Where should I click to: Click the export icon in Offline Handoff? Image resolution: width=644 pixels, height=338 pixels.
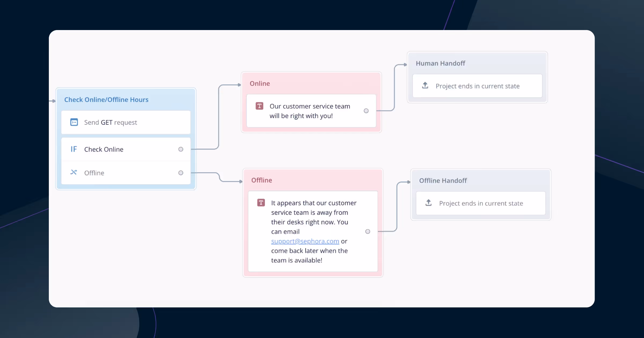pos(429,203)
